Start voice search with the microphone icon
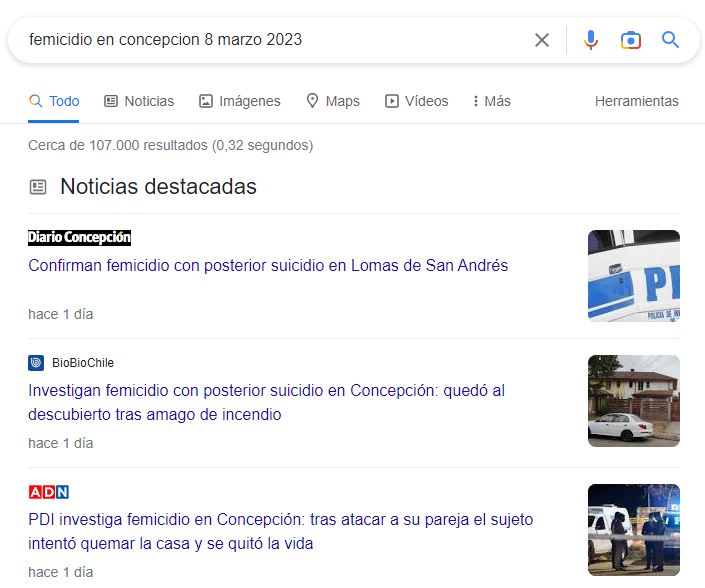705x588 pixels. [x=591, y=40]
